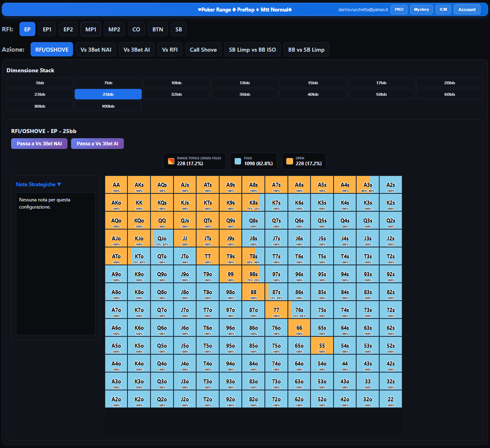Click Passa a Vs 3Bet NAI button
490x448 pixels.
pos(39,144)
